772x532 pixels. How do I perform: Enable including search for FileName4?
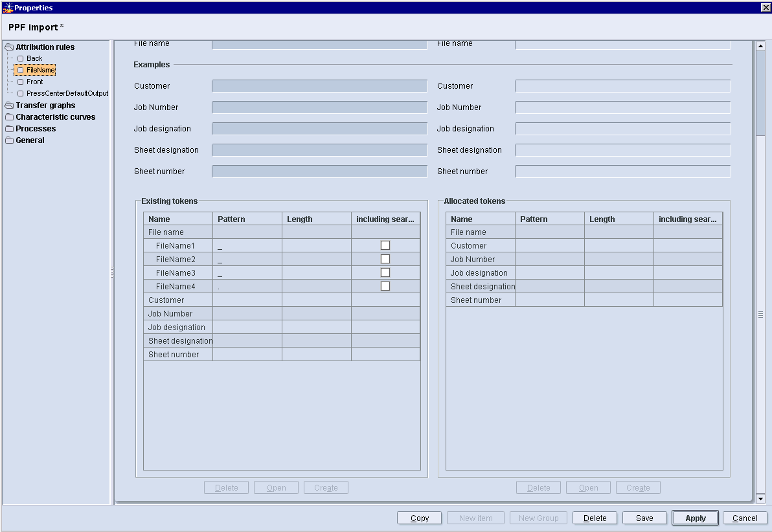[x=385, y=285]
